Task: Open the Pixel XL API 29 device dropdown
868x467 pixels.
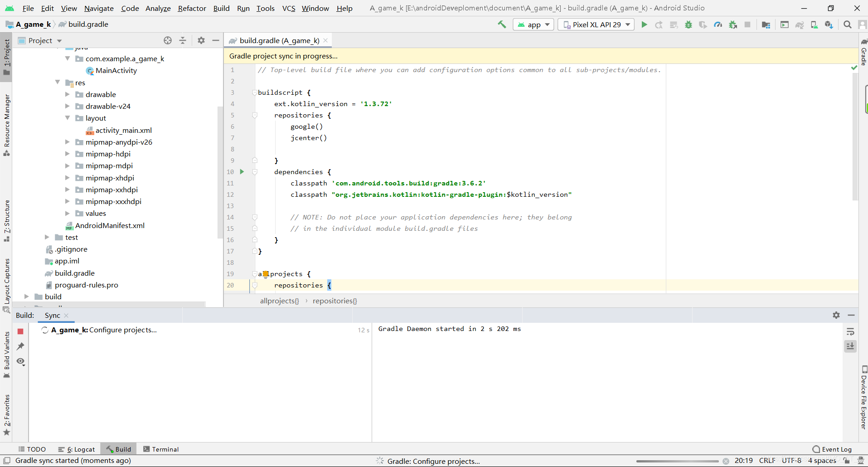Action: click(x=596, y=24)
